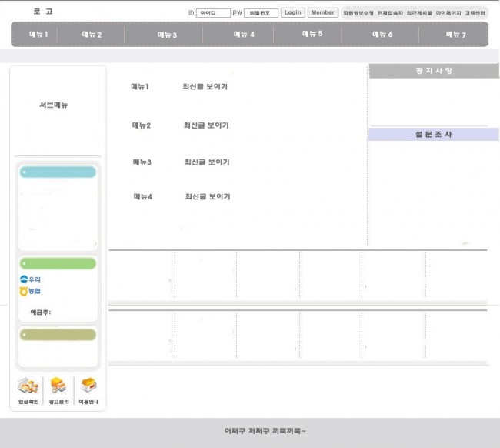Select the 우리 bank logo
This screenshot has width=500, height=448.
(x=30, y=279)
